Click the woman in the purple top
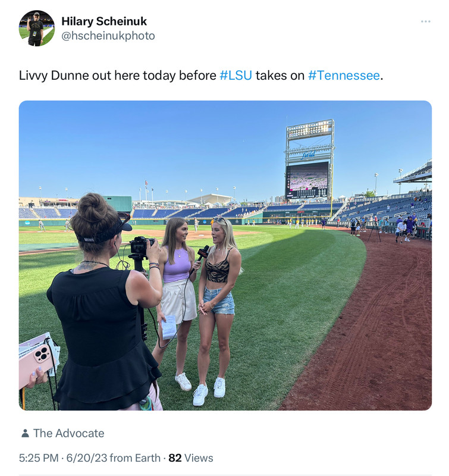The image size is (449, 476). [x=176, y=280]
